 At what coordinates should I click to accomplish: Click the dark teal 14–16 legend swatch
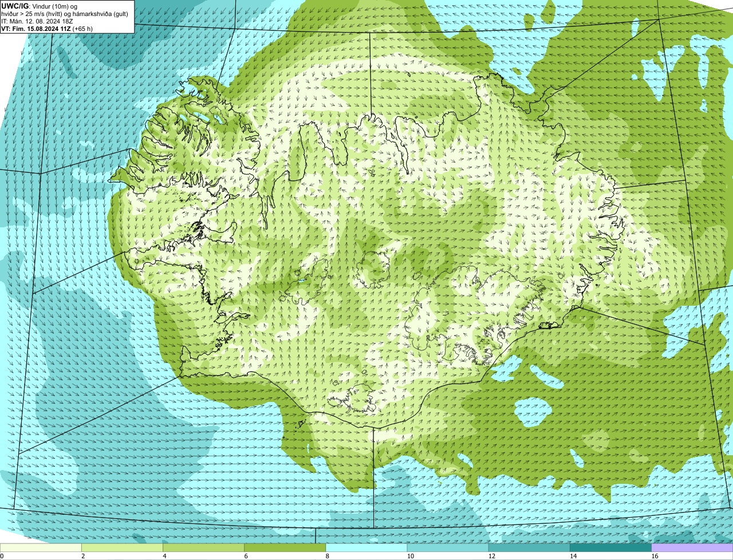(x=610, y=548)
